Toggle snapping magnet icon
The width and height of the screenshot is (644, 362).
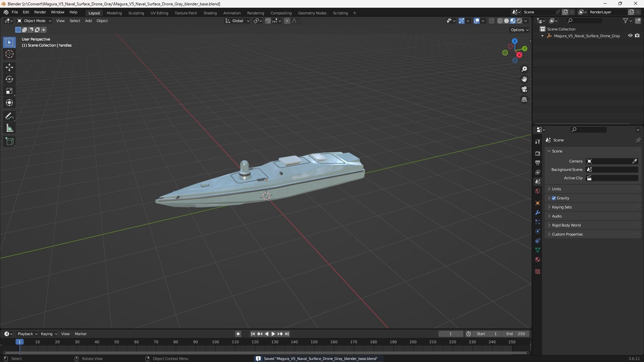(268, 21)
